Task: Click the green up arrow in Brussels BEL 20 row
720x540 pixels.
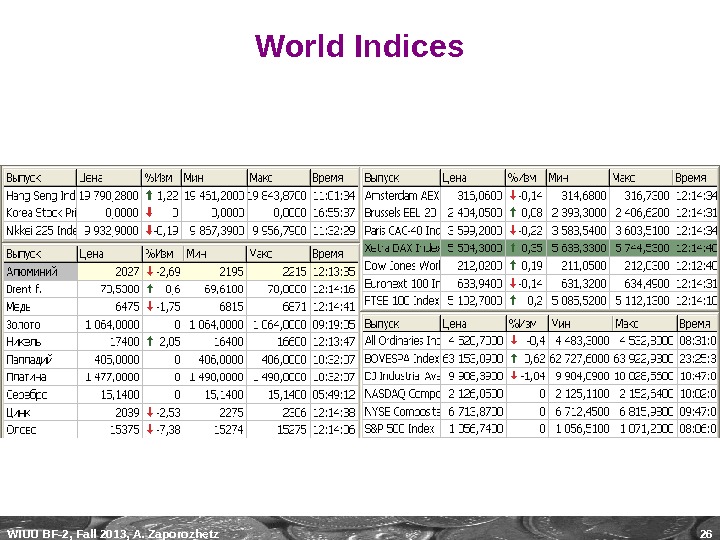Action: click(x=513, y=212)
